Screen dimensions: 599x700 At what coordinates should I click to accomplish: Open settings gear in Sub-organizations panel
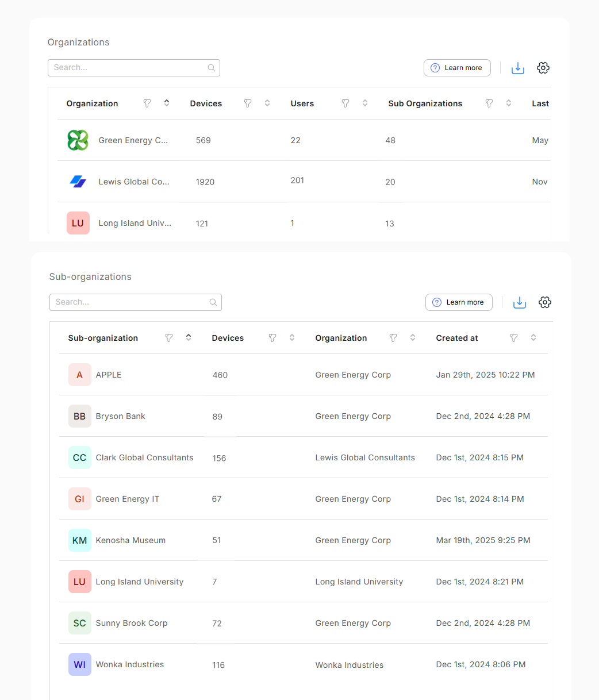coord(545,302)
